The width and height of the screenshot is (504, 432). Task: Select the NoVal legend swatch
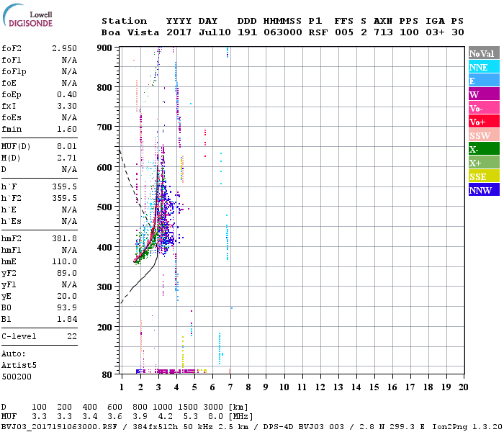tap(482, 53)
